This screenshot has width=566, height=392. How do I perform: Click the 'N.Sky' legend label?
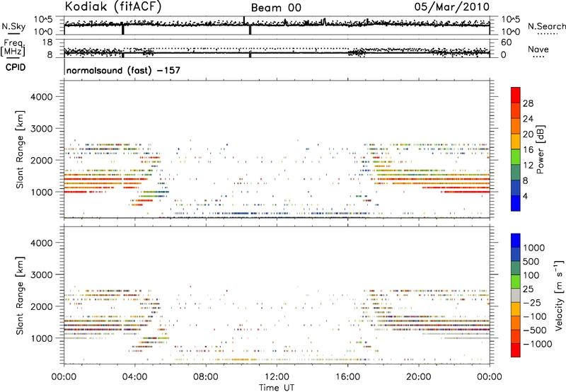pos(13,26)
